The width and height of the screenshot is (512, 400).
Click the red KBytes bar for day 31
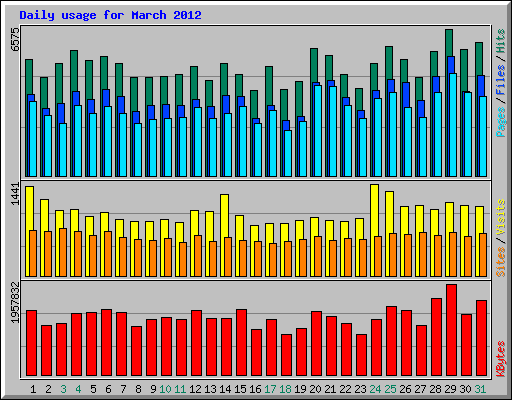tap(481, 338)
